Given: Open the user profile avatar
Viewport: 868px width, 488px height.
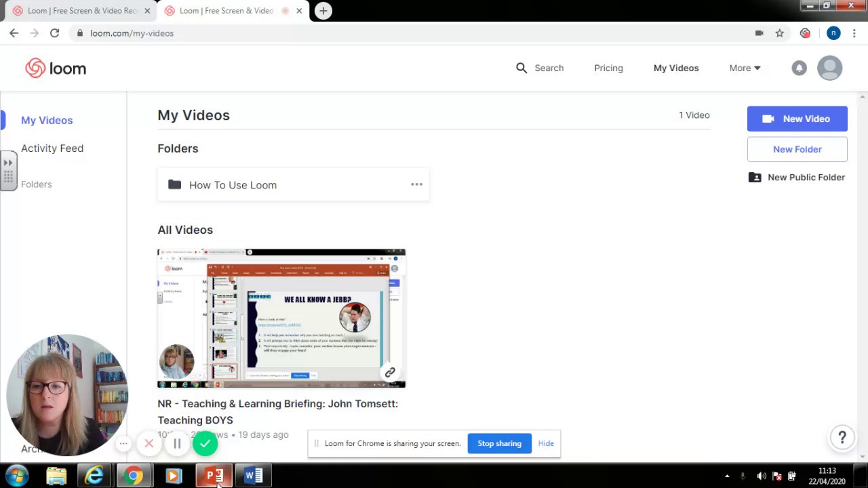Looking at the screenshot, I should point(829,68).
